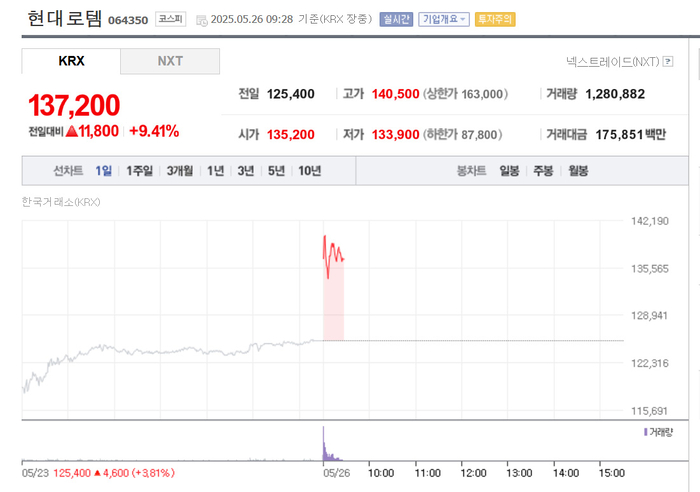Click the 거래대금 value 175,851백만
Viewport: 700px width, 492px height.
(630, 134)
